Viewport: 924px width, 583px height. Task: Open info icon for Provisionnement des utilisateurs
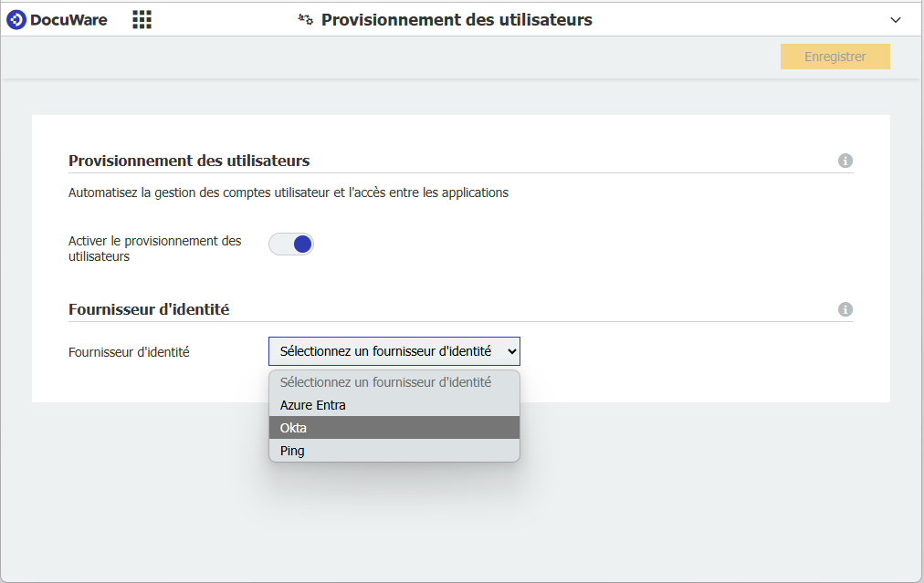(x=845, y=161)
